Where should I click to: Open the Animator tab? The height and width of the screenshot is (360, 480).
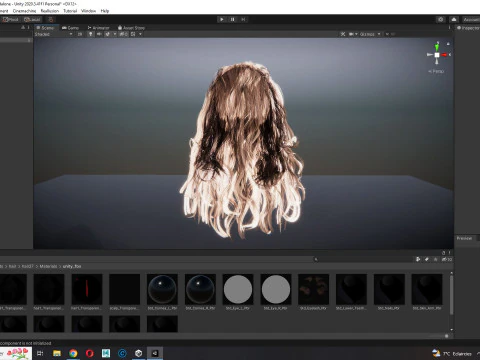pyautogui.click(x=98, y=28)
